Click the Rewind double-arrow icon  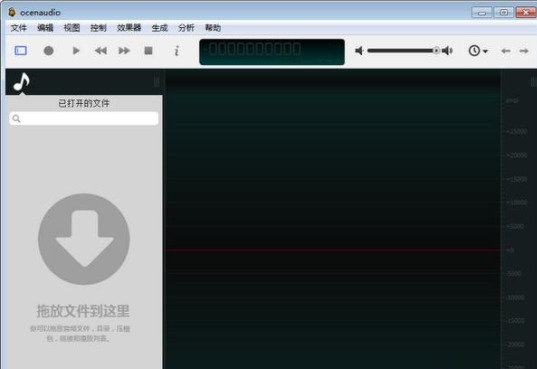[x=101, y=51]
